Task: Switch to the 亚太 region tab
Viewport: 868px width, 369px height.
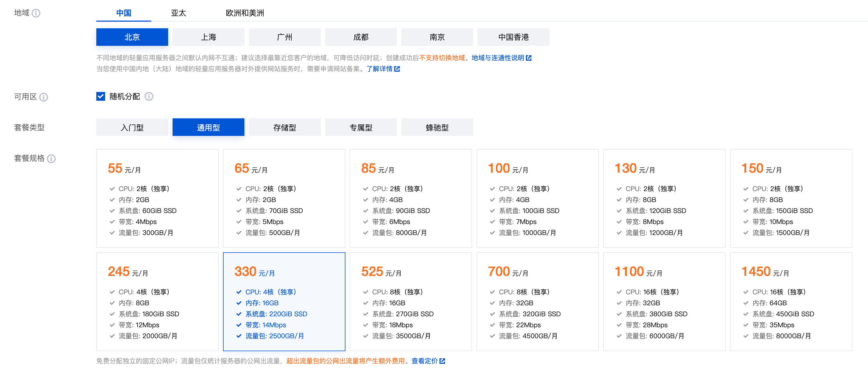Action: [x=178, y=13]
